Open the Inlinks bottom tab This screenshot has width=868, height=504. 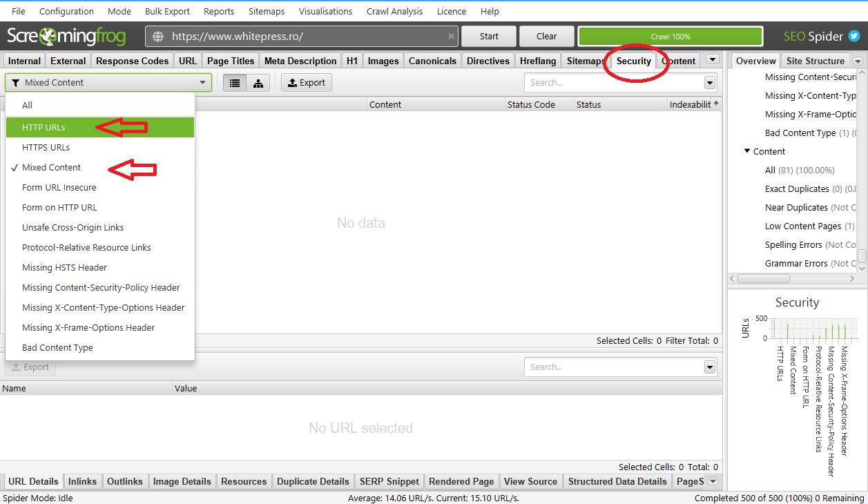point(83,481)
